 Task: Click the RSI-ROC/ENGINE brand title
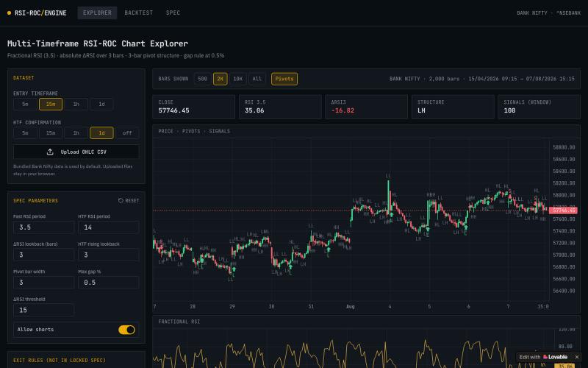click(40, 13)
